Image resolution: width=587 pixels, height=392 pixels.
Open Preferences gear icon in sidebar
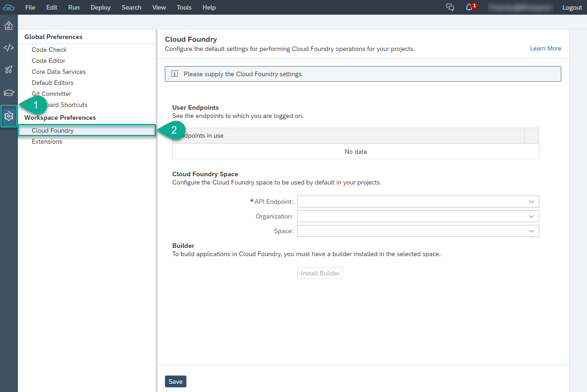click(x=9, y=116)
